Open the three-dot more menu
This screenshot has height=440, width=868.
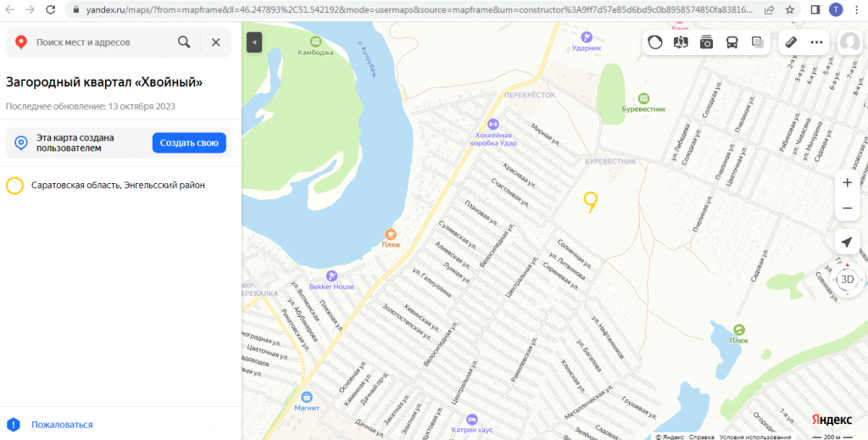816,42
